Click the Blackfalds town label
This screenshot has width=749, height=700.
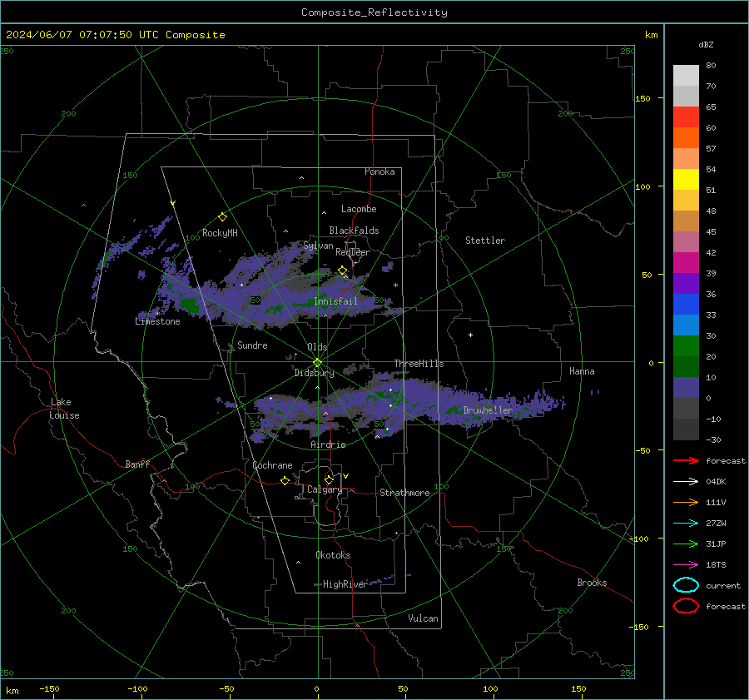[354, 231]
